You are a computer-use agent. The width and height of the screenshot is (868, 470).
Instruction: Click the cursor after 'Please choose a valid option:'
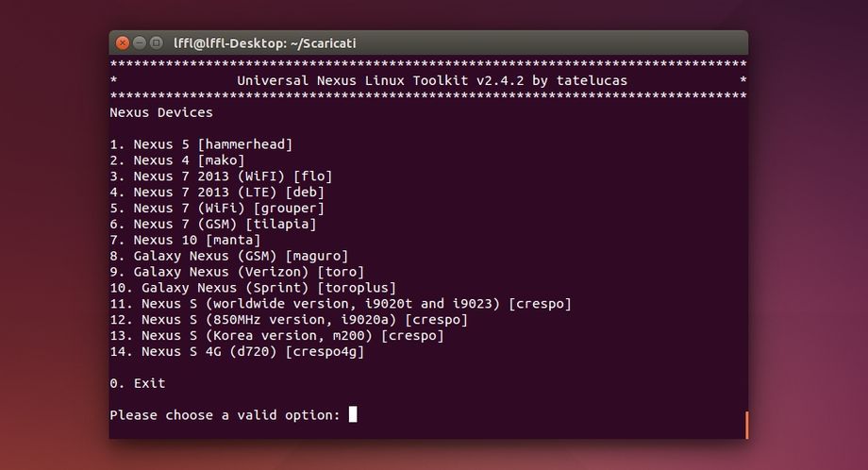353,414
